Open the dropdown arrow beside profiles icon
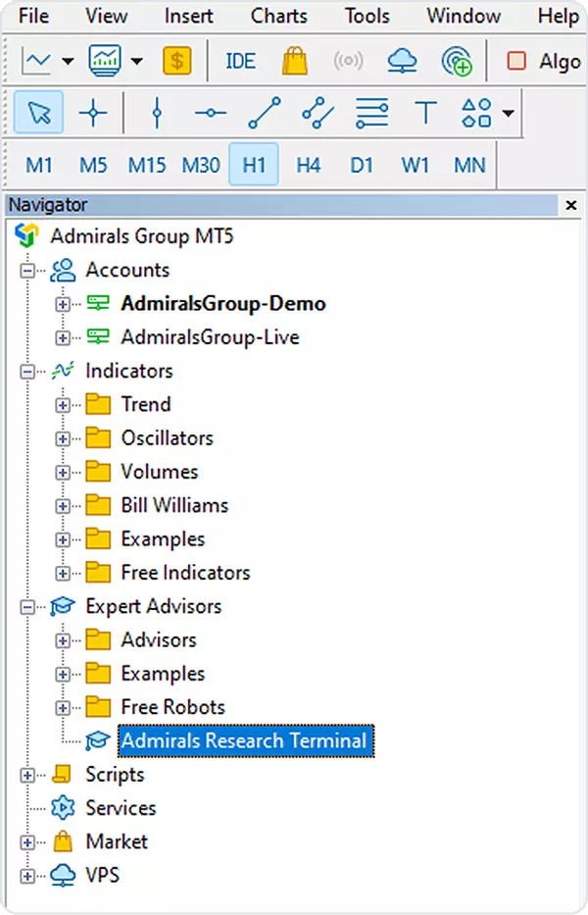This screenshot has width=588, height=915. pyautogui.click(x=136, y=61)
